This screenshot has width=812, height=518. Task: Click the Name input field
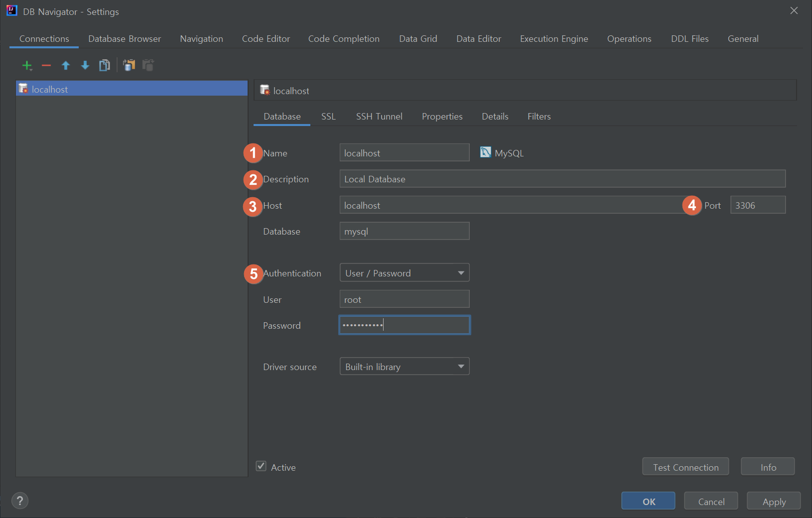coord(405,152)
